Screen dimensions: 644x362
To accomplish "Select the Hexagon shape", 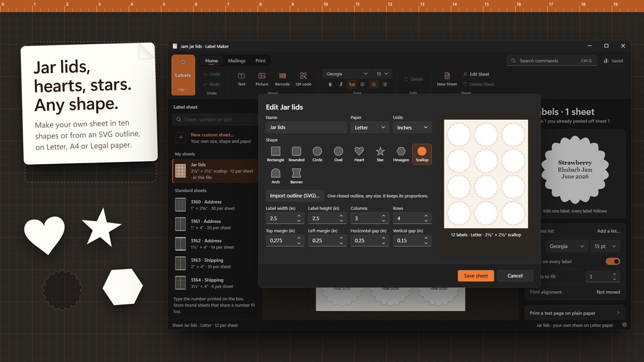I will click(x=401, y=154).
